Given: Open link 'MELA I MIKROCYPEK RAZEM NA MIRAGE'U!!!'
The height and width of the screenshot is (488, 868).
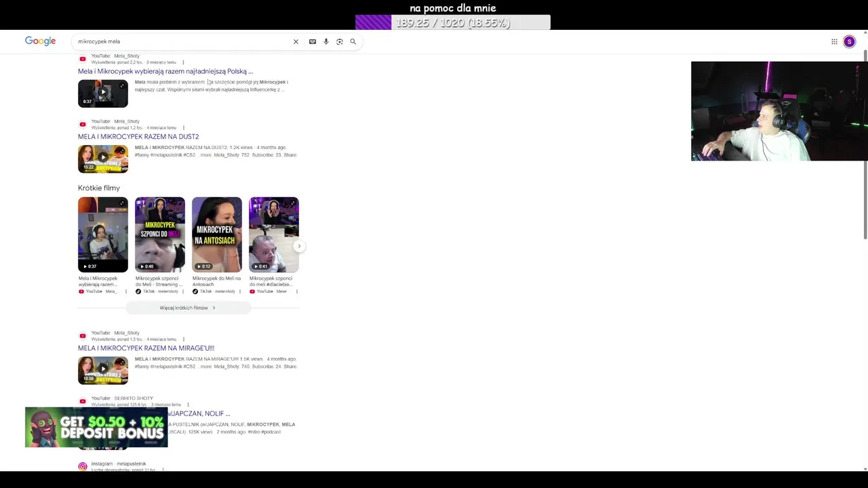Looking at the screenshot, I should (146, 348).
